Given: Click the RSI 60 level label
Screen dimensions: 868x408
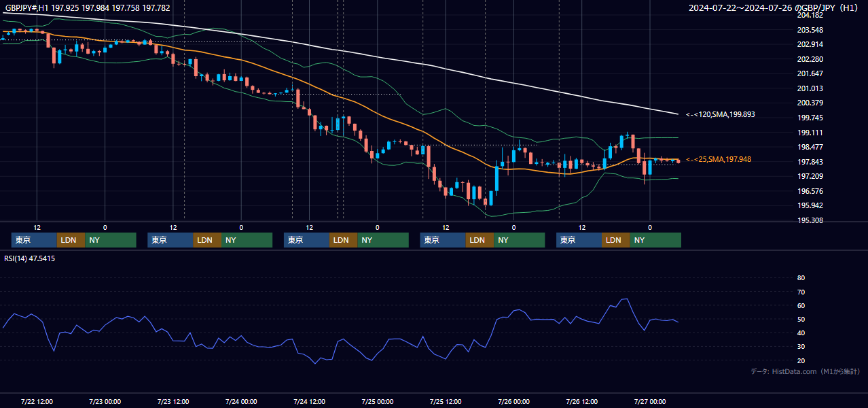Looking at the screenshot, I should [801, 305].
